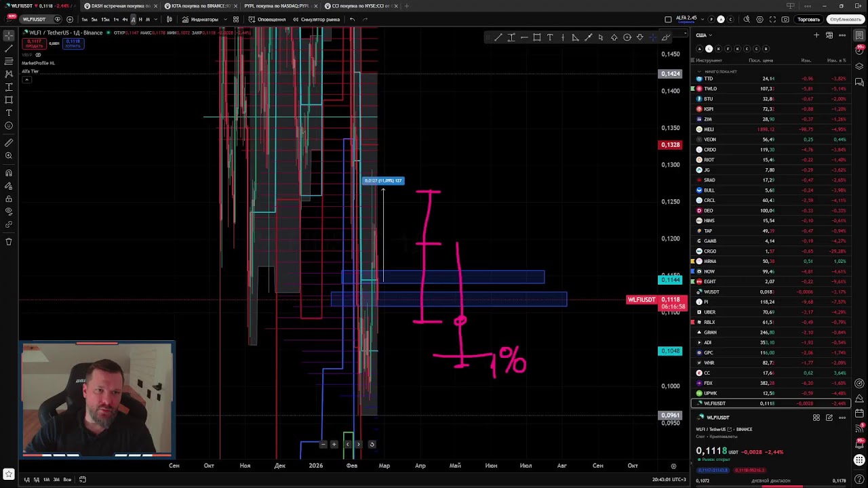Open indicator templates grid icon
This screenshot has width=868, height=488.
(235, 19)
